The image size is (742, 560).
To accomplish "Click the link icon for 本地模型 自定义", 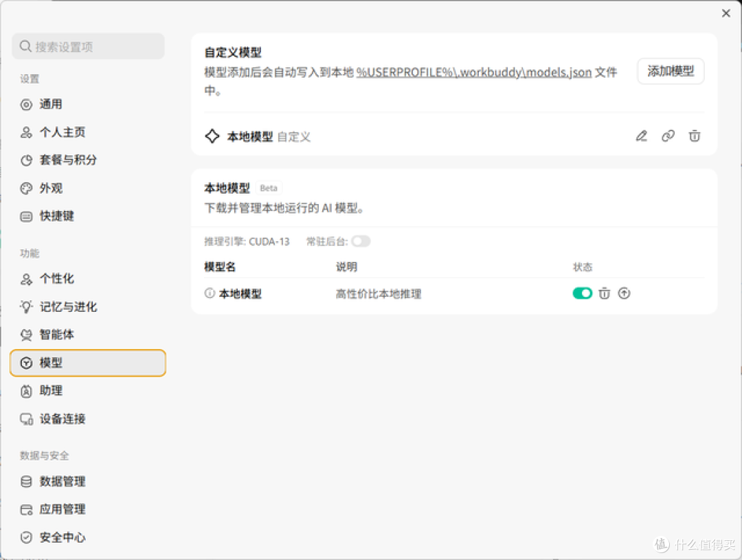I will 668,136.
